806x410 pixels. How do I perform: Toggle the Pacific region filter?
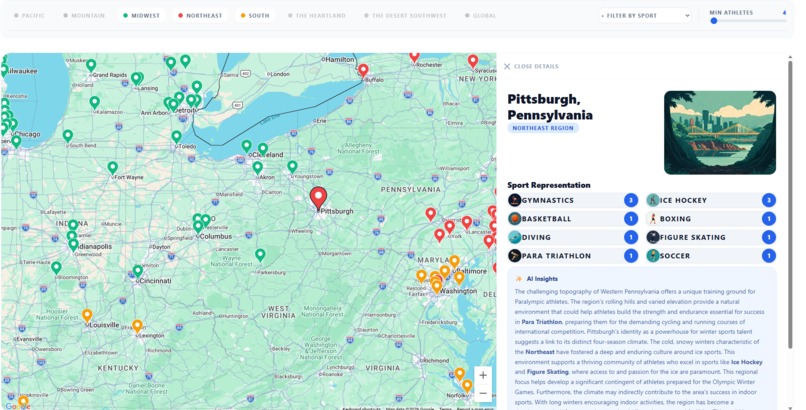coord(29,15)
